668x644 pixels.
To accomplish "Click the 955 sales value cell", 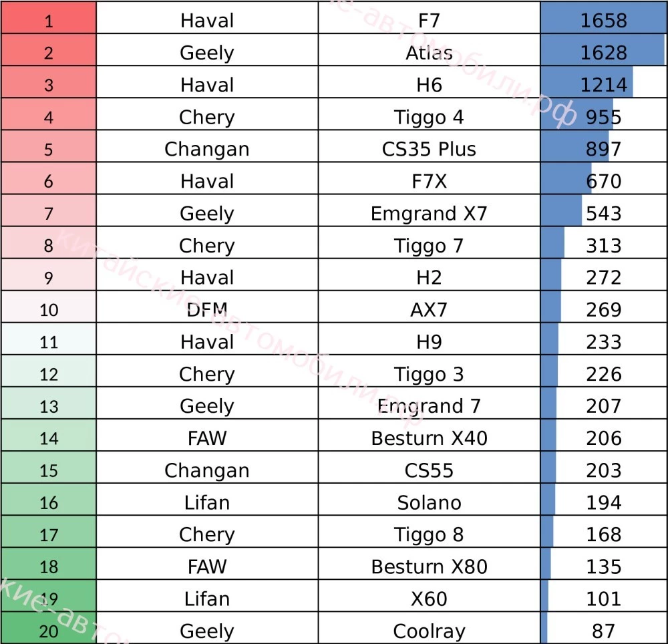I will click(x=603, y=117).
